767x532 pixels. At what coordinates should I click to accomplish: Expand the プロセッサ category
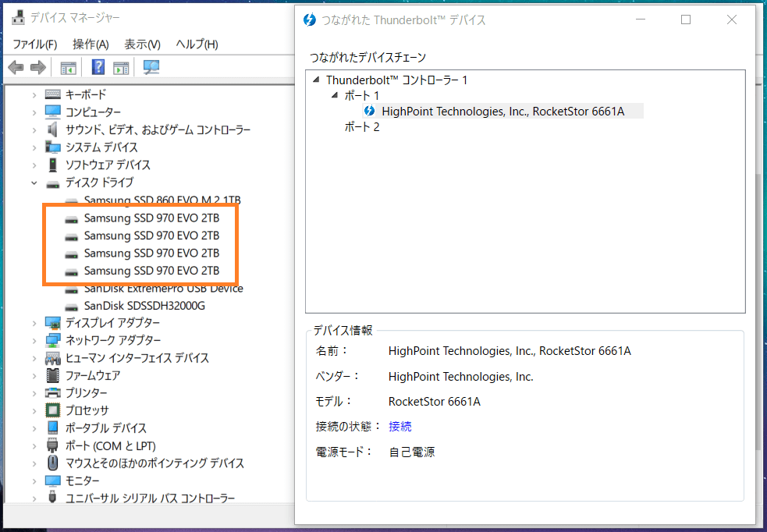coord(34,411)
